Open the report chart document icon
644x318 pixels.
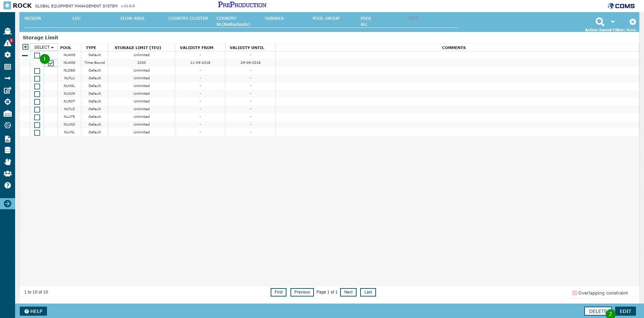(7, 139)
